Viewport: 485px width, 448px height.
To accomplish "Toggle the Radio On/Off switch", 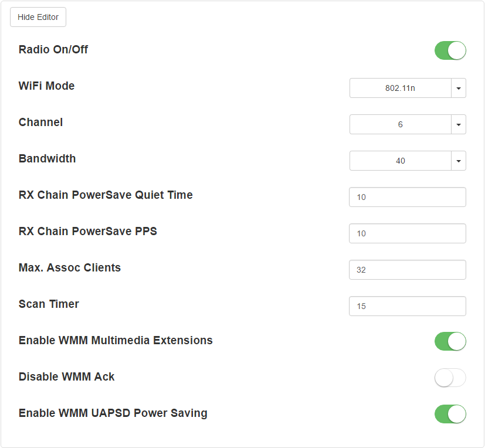I will [x=450, y=50].
